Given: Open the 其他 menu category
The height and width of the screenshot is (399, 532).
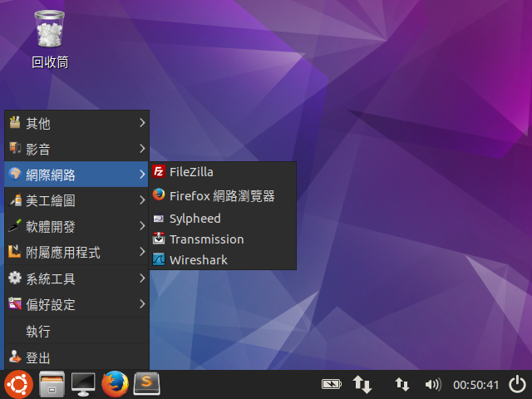Looking at the screenshot, I should (x=76, y=123).
